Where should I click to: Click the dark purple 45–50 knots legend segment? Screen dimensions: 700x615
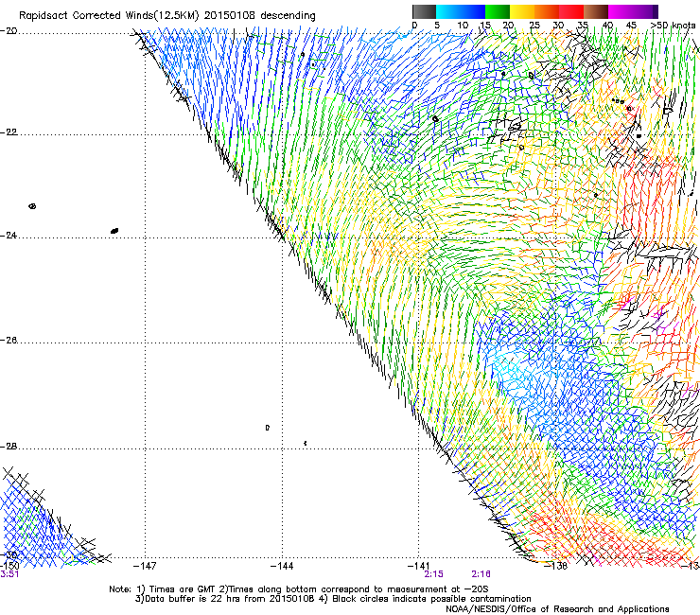click(645, 11)
